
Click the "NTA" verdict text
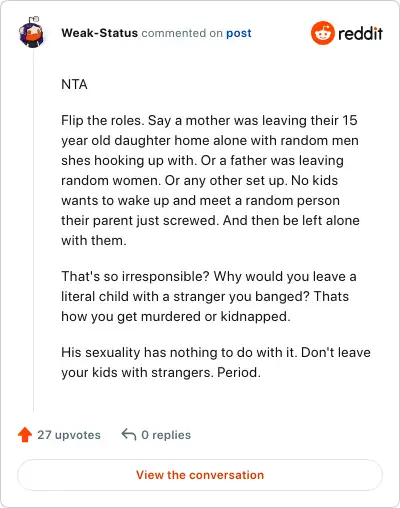click(x=74, y=84)
